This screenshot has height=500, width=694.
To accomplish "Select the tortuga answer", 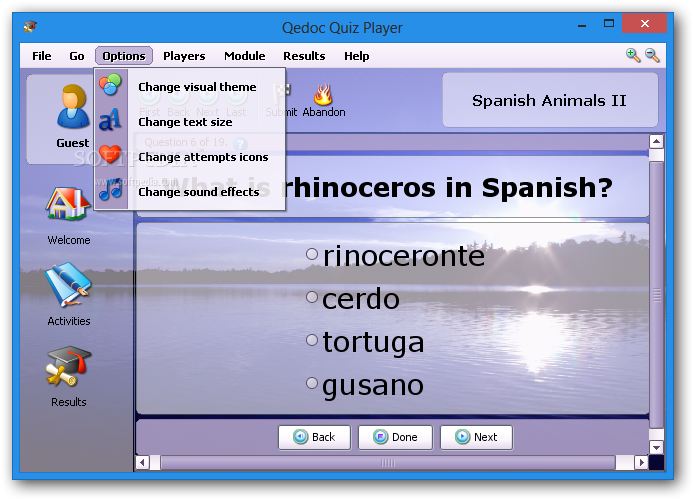I will pyautogui.click(x=312, y=340).
